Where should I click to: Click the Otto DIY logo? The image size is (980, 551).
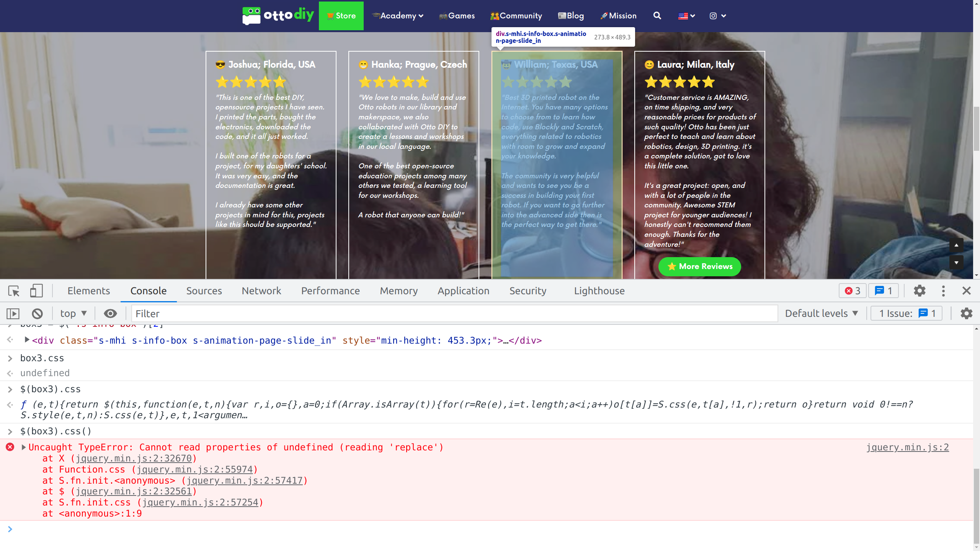tap(278, 16)
